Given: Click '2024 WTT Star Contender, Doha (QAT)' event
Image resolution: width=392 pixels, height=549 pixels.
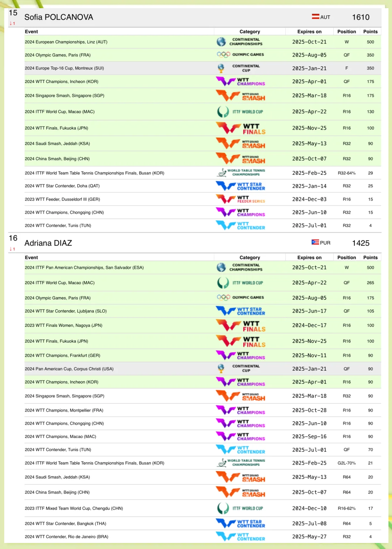Looking at the screenshot, I should (x=62, y=186).
